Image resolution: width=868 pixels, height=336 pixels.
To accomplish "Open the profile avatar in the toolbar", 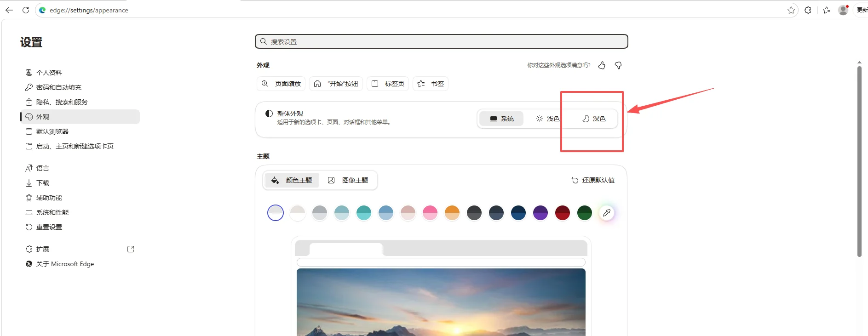I will tap(843, 10).
